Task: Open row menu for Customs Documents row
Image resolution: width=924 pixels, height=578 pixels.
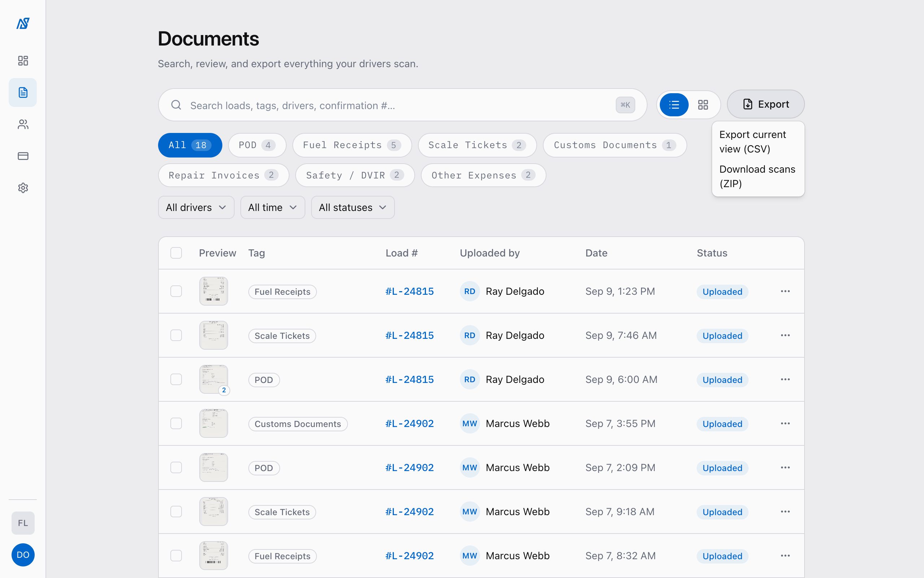Action: [785, 423]
